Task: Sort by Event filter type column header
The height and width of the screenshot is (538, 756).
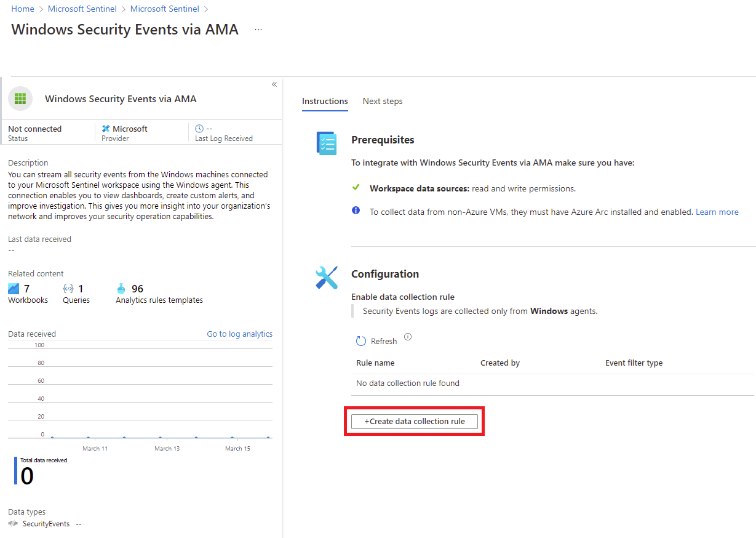Action: point(634,363)
